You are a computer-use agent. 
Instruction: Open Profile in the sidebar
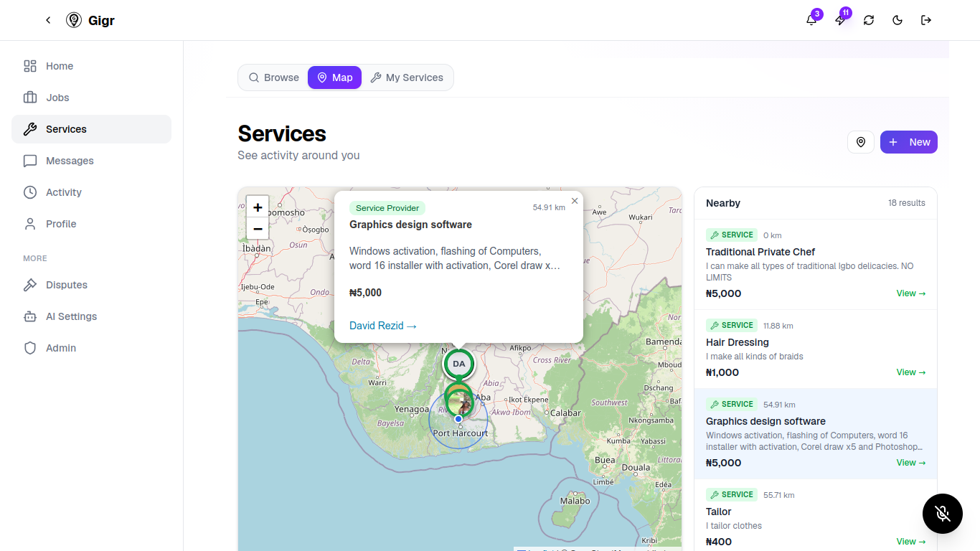pyautogui.click(x=91, y=224)
